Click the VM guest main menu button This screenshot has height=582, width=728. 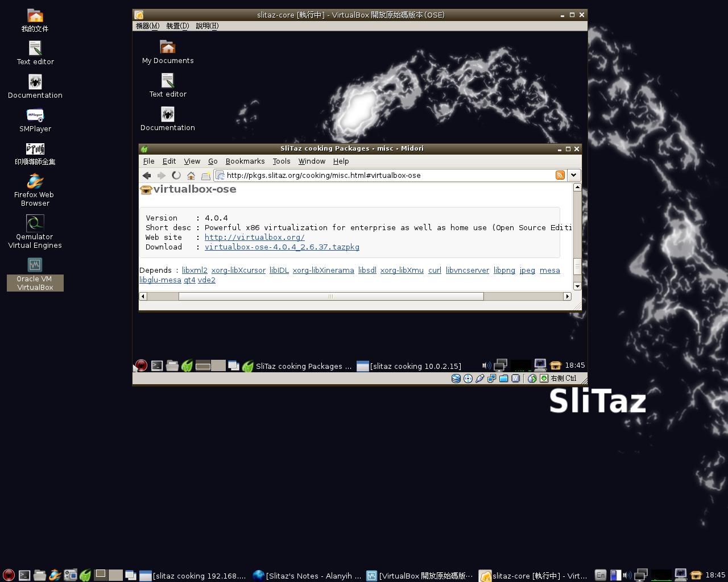tap(141, 366)
